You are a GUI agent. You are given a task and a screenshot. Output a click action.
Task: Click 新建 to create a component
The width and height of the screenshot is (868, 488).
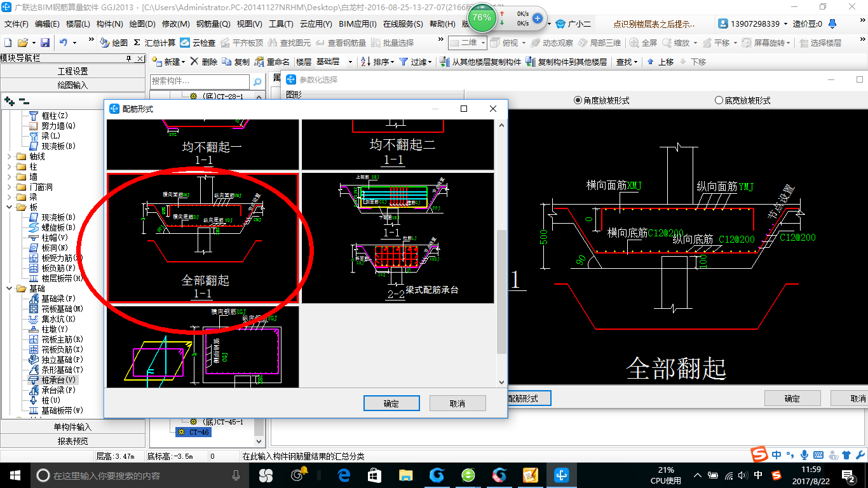tap(168, 62)
